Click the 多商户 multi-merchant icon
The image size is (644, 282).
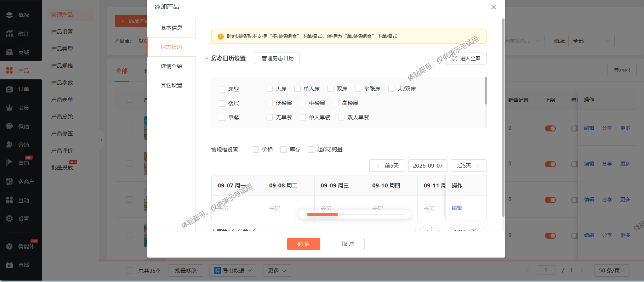coord(10,181)
